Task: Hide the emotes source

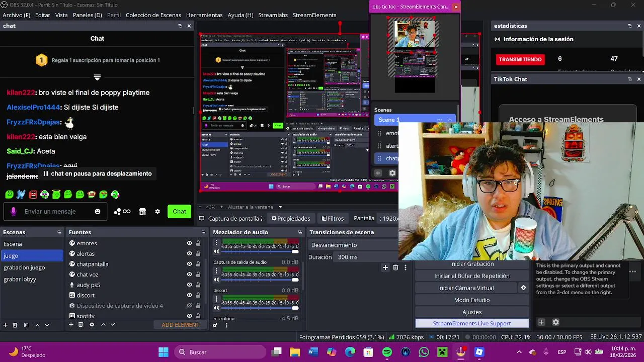Action: coord(190,243)
